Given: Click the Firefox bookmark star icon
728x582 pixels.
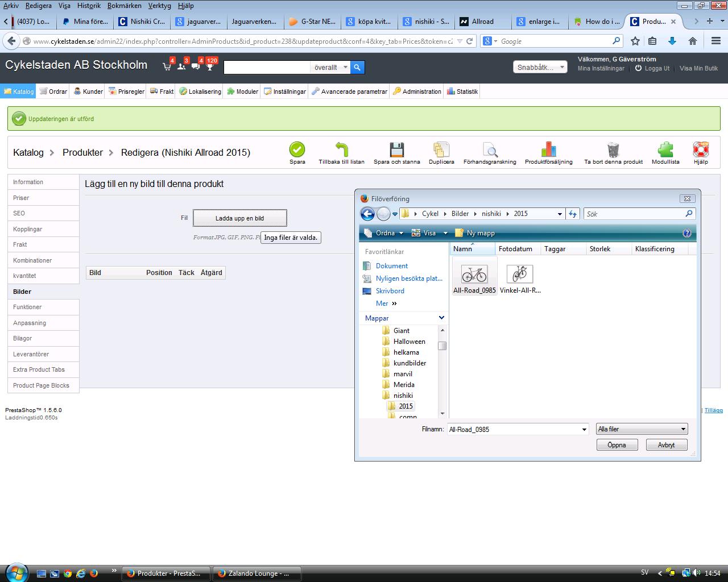Looking at the screenshot, I should point(635,41).
